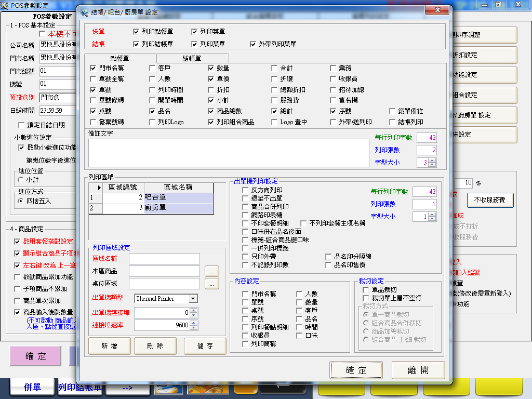Decrease the 連接埠速率 value with down arrow
532x399 pixels.
(x=194, y=327)
